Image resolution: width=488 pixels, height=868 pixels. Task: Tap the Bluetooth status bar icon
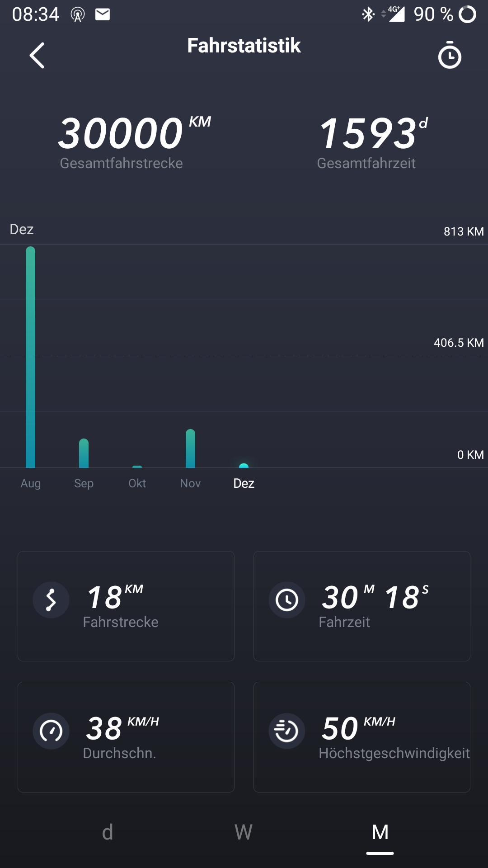[368, 14]
